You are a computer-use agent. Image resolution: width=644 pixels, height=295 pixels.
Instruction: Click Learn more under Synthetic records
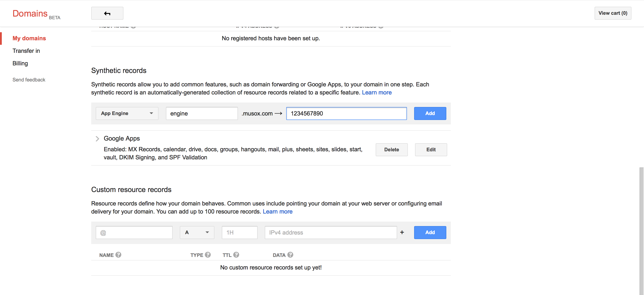377,93
